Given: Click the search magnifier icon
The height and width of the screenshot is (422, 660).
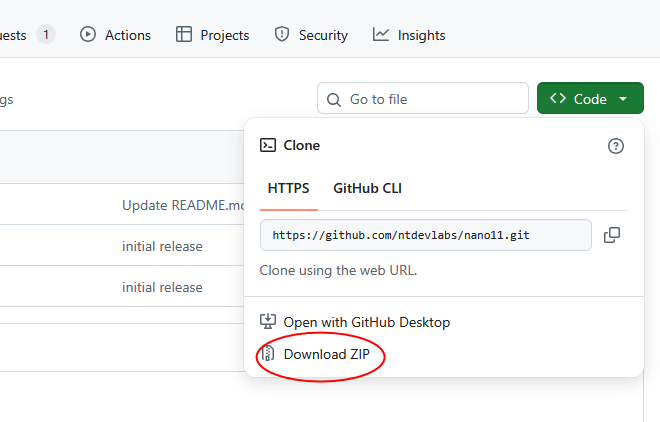Looking at the screenshot, I should 334,100.
